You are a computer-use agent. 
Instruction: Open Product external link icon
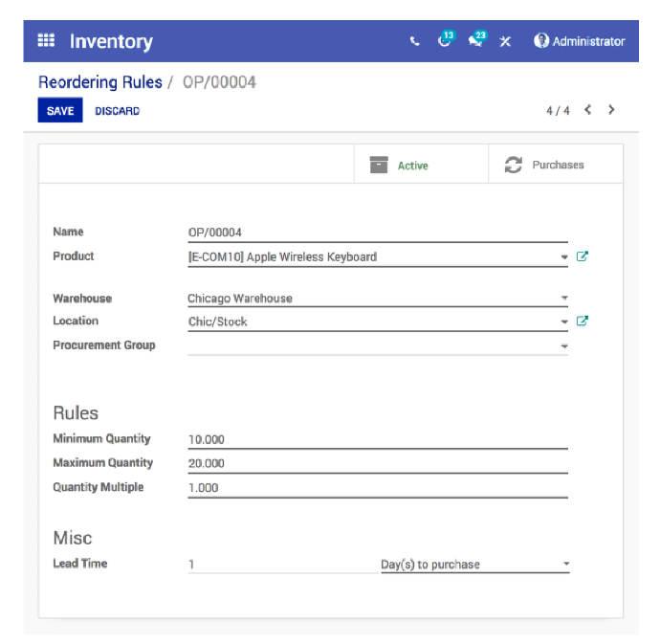pyautogui.click(x=582, y=256)
